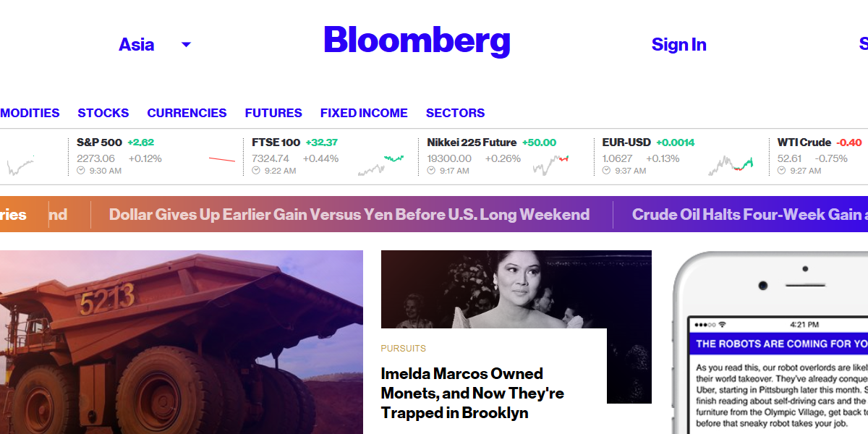
Task: Open the Nikkei 225 Future sparkline chart
Action: pos(551,165)
